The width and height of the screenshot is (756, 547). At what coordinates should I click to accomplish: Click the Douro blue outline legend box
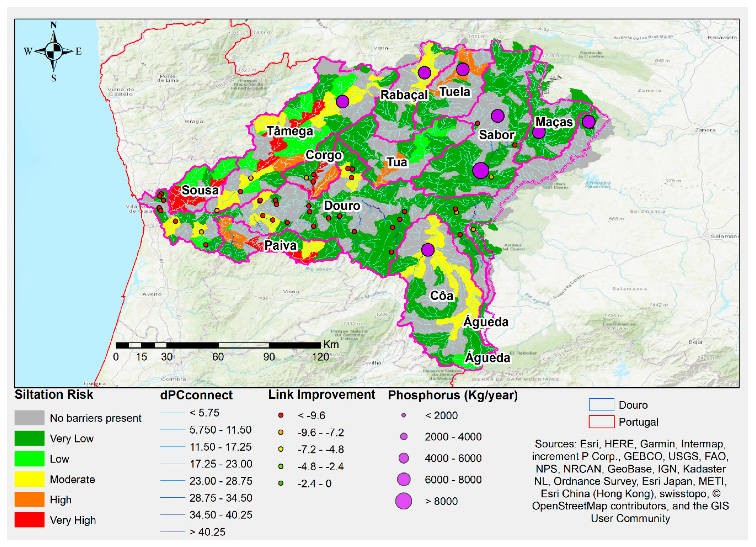click(601, 405)
